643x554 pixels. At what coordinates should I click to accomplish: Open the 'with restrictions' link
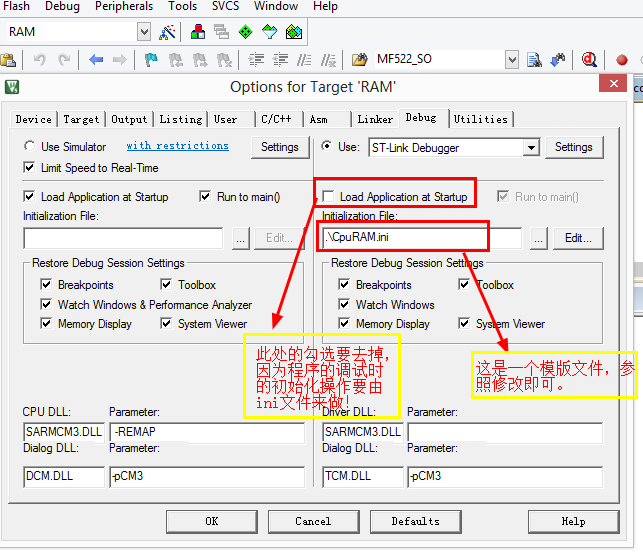coord(178,146)
